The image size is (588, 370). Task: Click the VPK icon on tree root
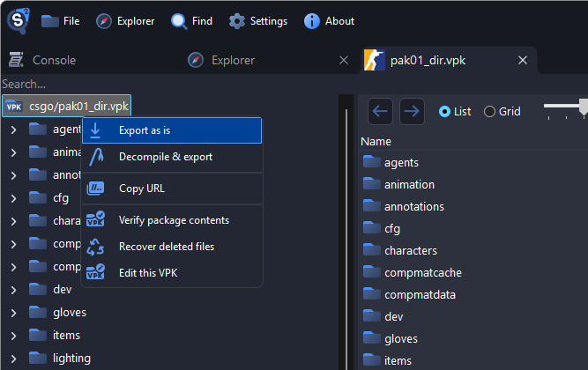[14, 107]
